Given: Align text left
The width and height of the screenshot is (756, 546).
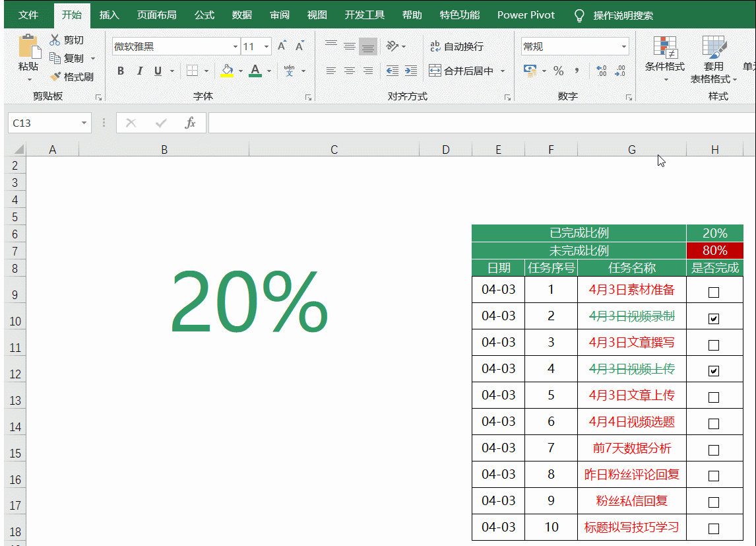Looking at the screenshot, I should [x=331, y=71].
